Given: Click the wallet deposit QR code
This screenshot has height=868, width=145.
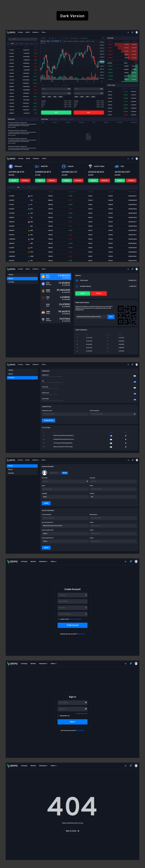Looking at the screenshot, I should tap(127, 316).
